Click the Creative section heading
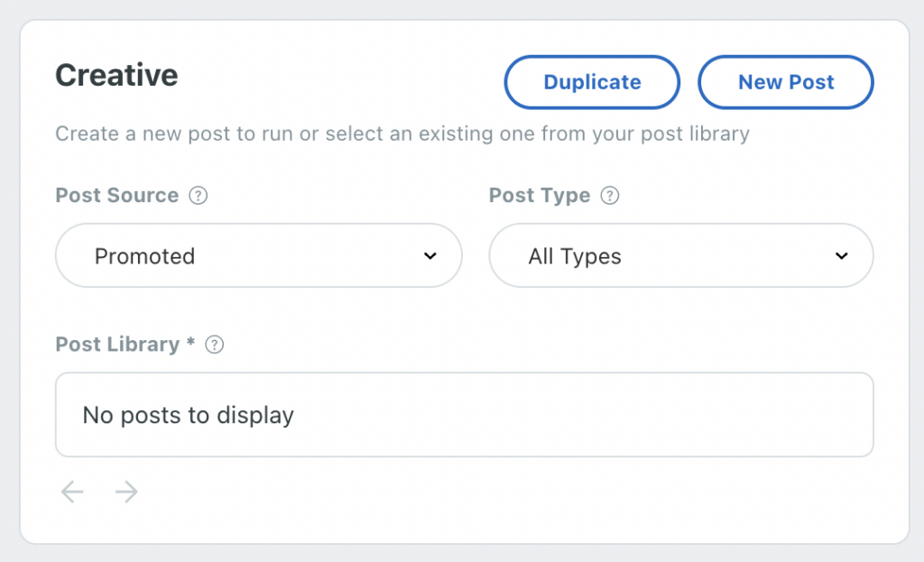 point(116,76)
